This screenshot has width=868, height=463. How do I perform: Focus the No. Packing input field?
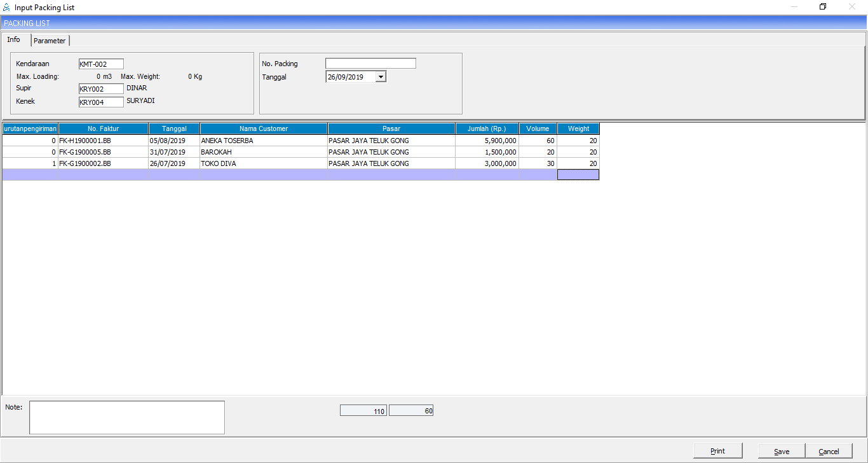pyautogui.click(x=370, y=64)
